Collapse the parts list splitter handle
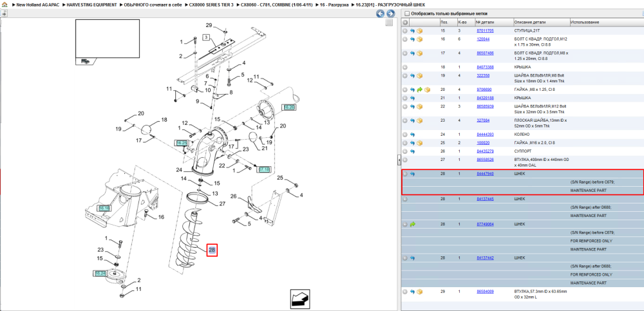 tap(399, 160)
